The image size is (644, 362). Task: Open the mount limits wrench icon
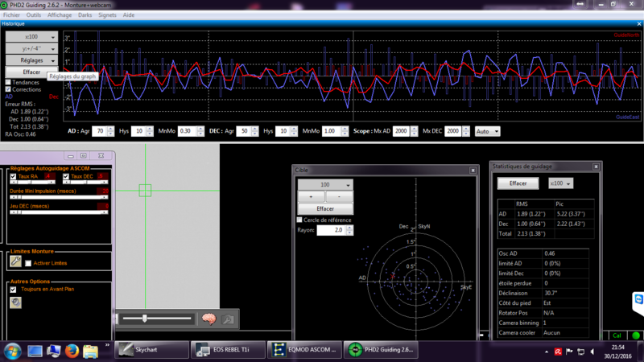(15, 261)
